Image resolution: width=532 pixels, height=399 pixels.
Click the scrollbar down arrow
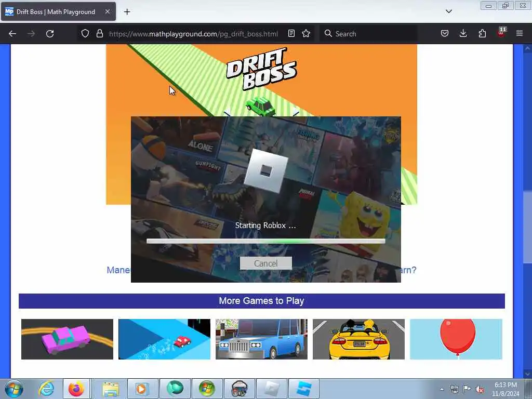tap(527, 374)
